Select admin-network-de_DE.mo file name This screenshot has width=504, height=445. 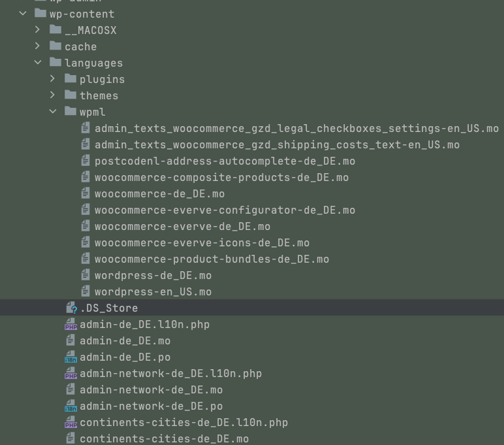[151, 390]
